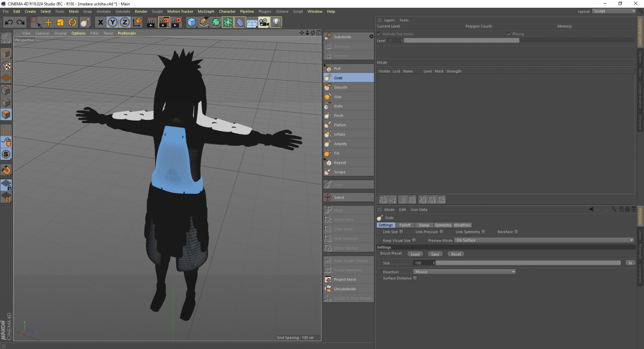Save the brush preset
Viewport: 644px width, 349px height.
point(435,254)
